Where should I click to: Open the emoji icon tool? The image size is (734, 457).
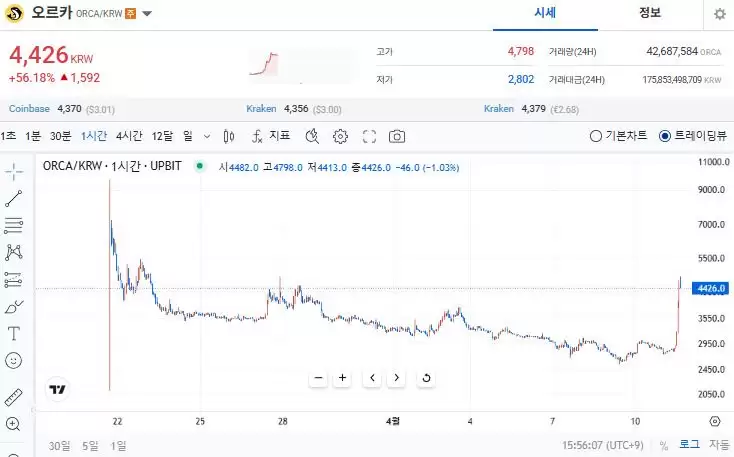[x=14, y=361]
